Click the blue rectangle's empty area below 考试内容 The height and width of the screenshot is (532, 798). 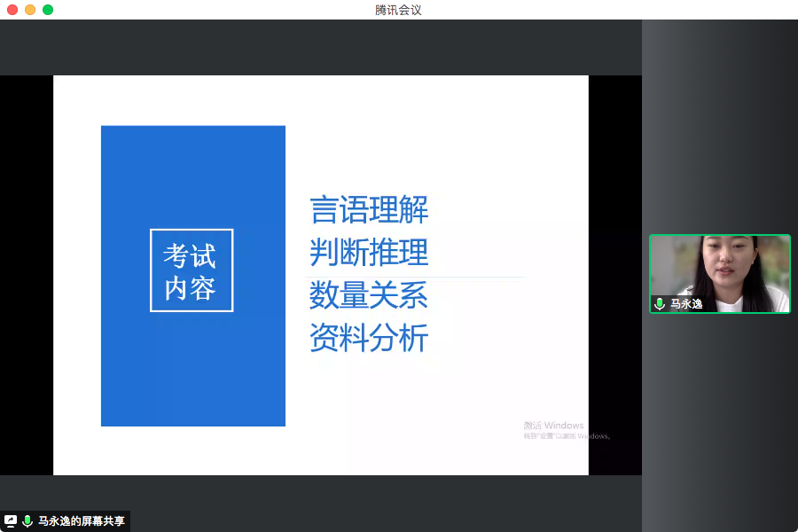click(x=192, y=372)
